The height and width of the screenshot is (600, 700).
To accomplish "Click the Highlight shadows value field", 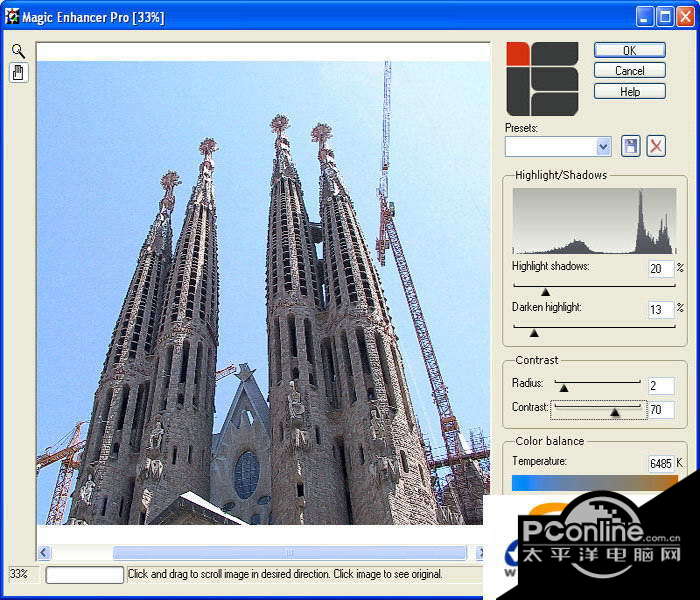I will click(660, 269).
